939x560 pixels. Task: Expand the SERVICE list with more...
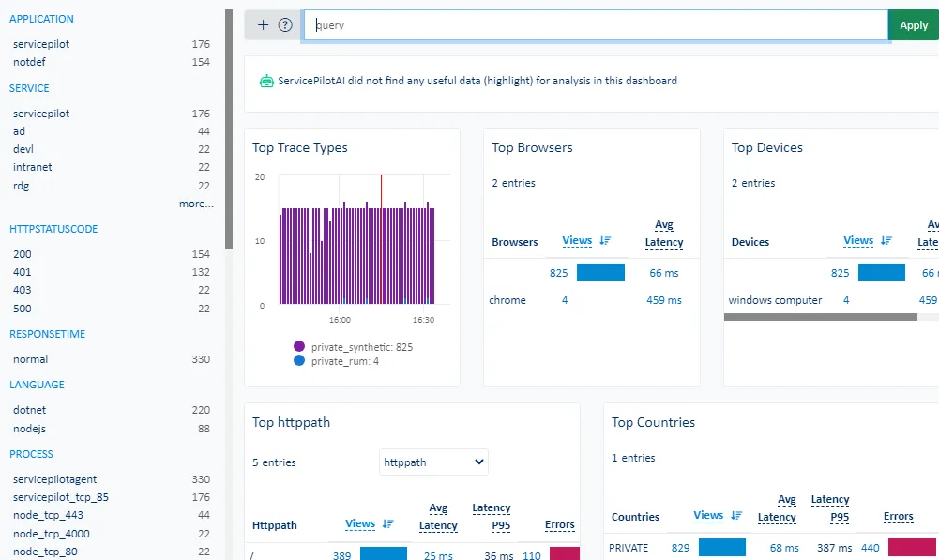tap(196, 204)
